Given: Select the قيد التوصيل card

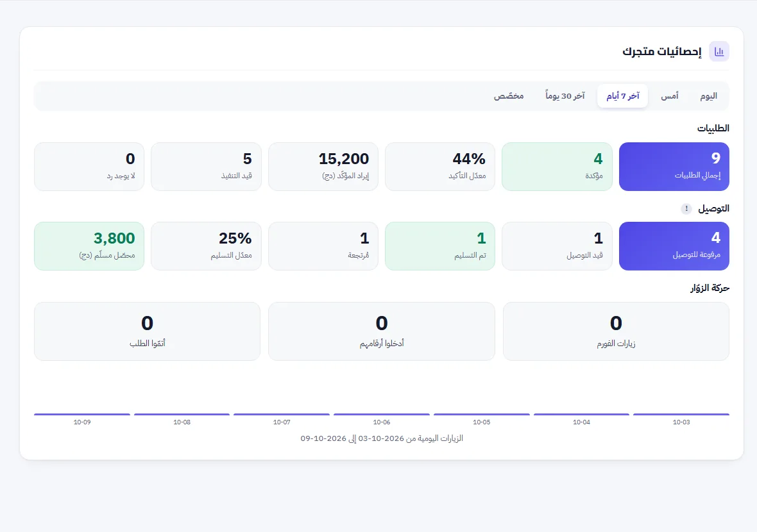Looking at the screenshot, I should (557, 246).
